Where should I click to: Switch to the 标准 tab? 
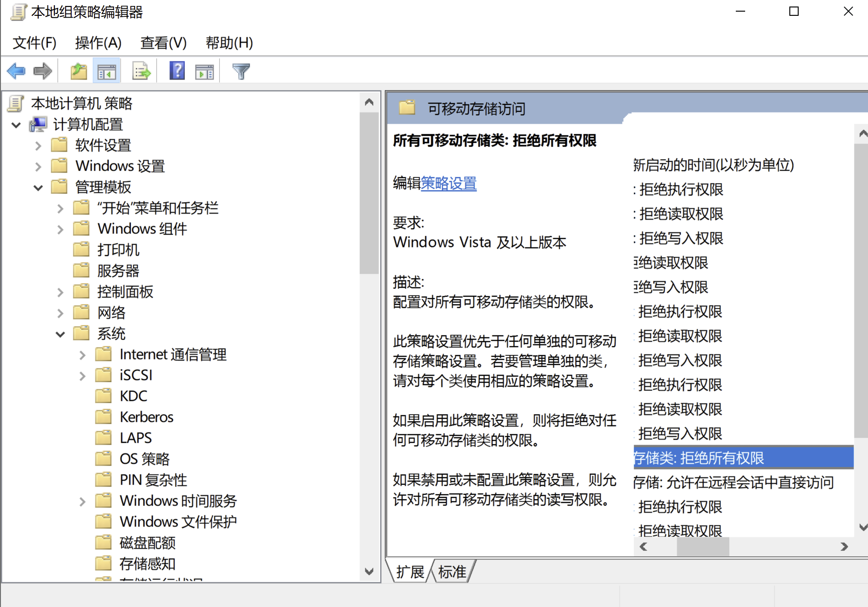[x=452, y=572]
